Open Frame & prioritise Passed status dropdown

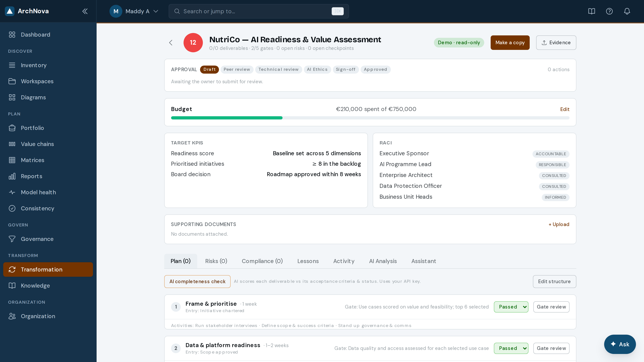click(511, 307)
